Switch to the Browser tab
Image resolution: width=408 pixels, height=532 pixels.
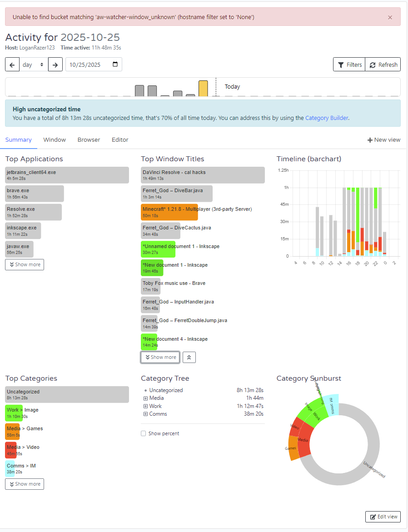tap(89, 140)
